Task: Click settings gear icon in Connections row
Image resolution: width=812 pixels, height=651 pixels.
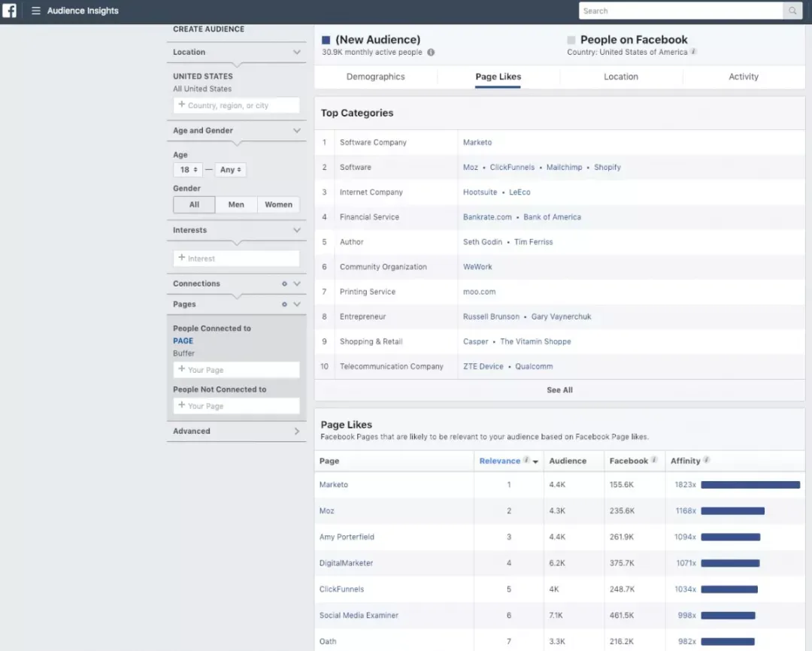Action: (x=284, y=284)
